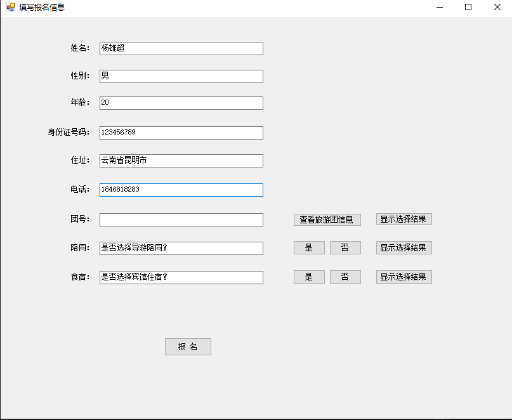Screen dimensions: 512x420
Task: Select the 年龄 age input field
Action: point(181,103)
